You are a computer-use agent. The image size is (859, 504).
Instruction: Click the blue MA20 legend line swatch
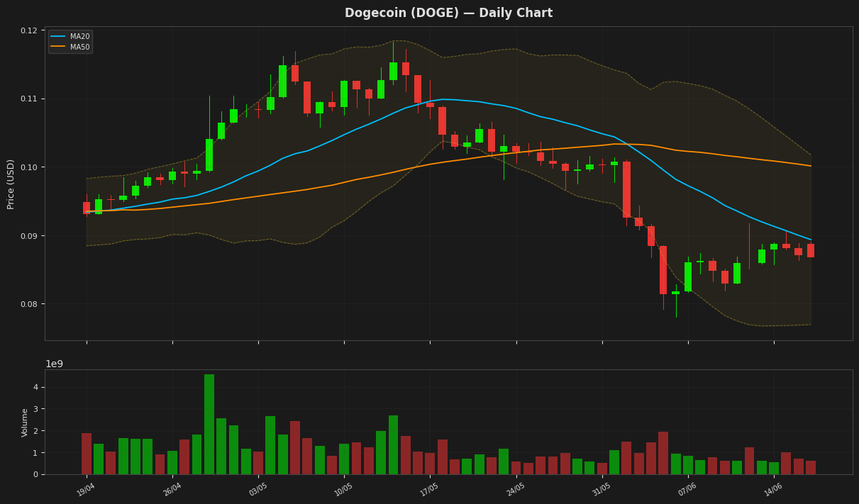click(x=58, y=37)
